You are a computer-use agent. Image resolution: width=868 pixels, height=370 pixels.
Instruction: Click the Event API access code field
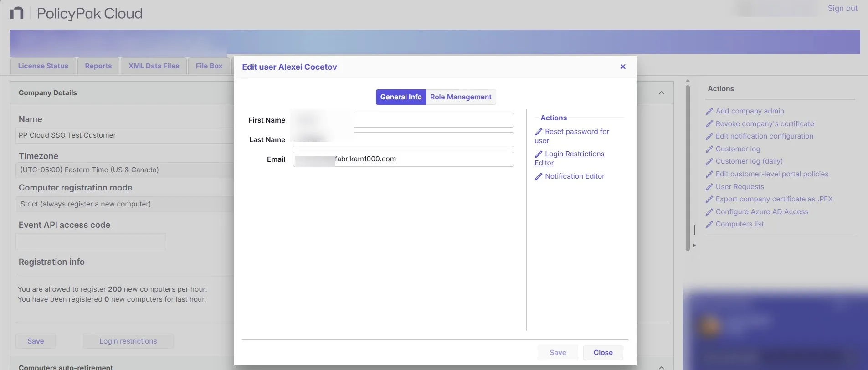[91, 242]
